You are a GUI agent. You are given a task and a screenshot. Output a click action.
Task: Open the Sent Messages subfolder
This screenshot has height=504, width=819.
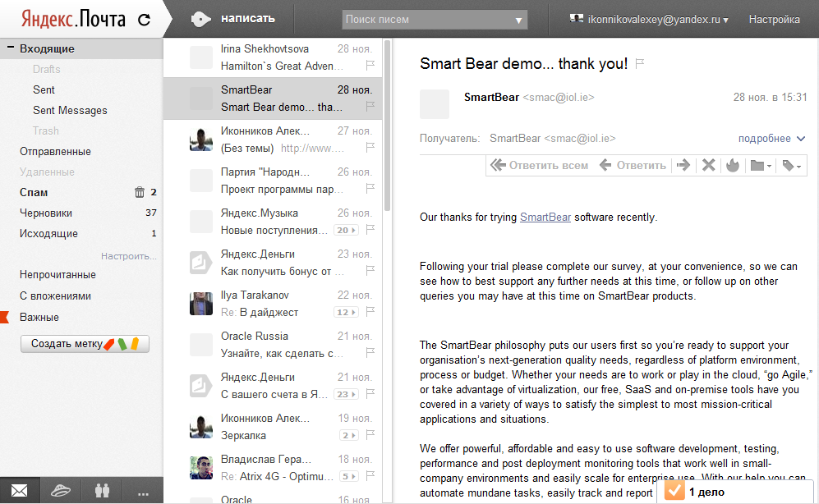70,110
